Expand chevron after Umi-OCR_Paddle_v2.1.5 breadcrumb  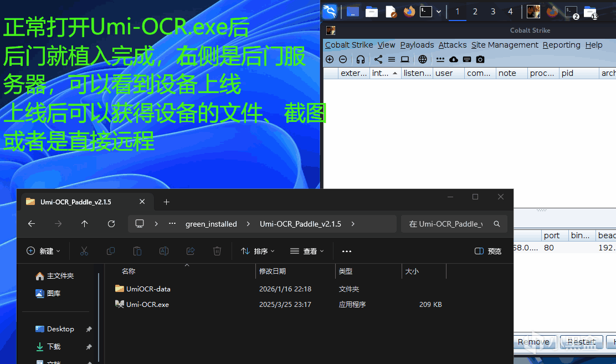(353, 224)
